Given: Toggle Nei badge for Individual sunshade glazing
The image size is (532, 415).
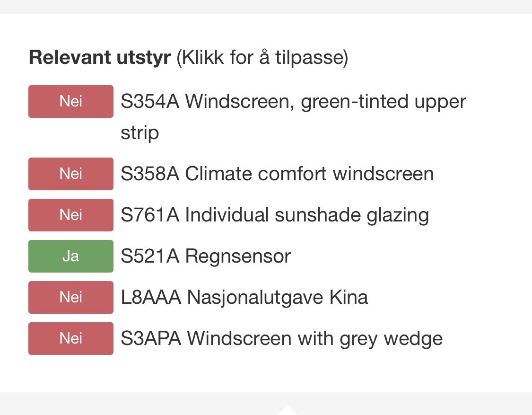Looking at the screenshot, I should point(71,215).
